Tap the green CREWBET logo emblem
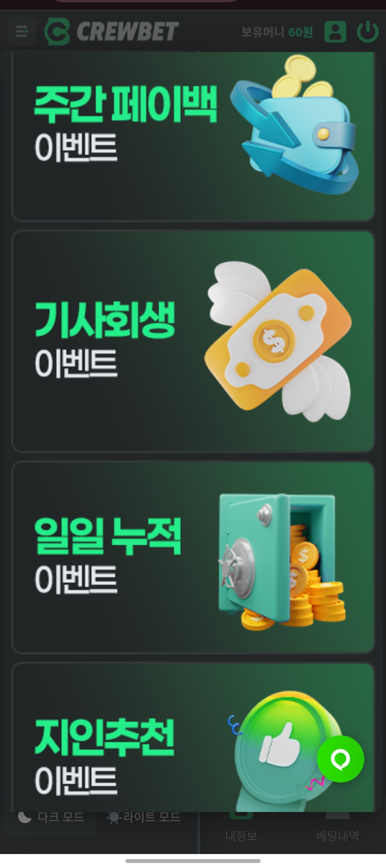 tap(57, 32)
